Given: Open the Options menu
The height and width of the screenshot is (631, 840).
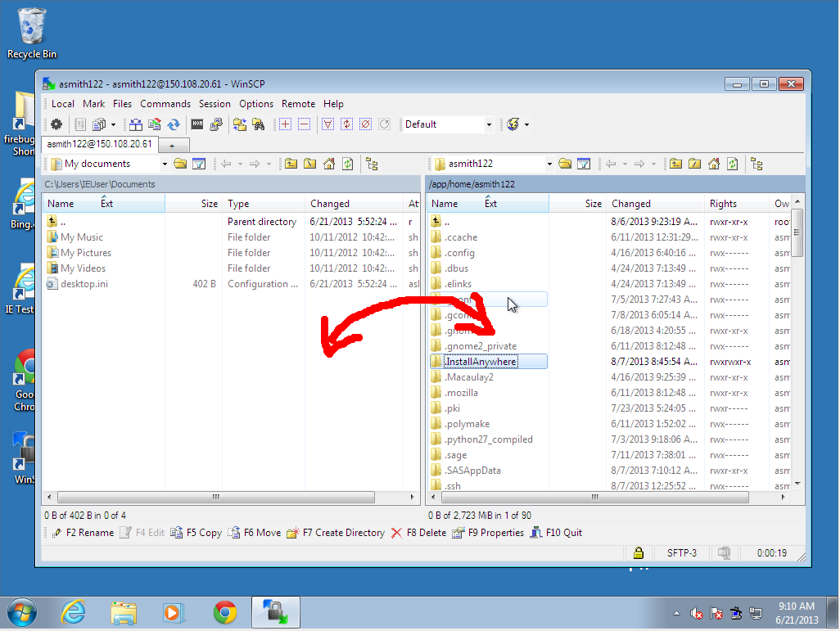Looking at the screenshot, I should click(256, 103).
